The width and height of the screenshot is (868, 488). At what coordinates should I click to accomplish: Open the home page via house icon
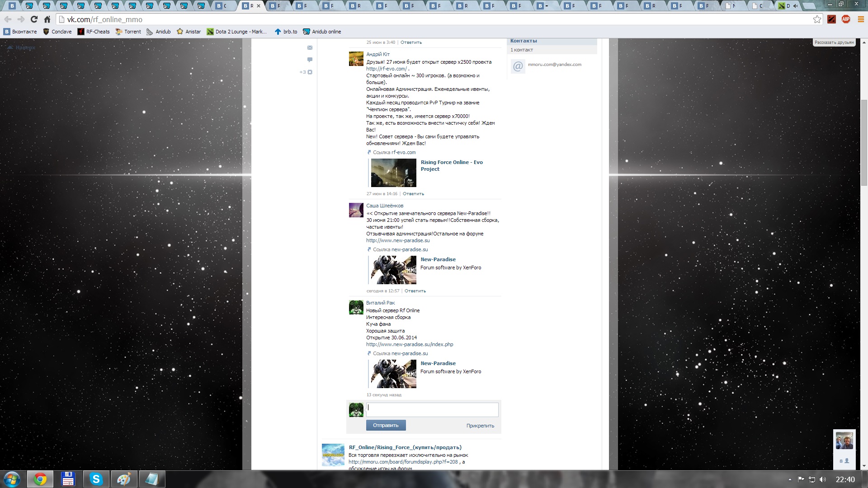(x=47, y=19)
